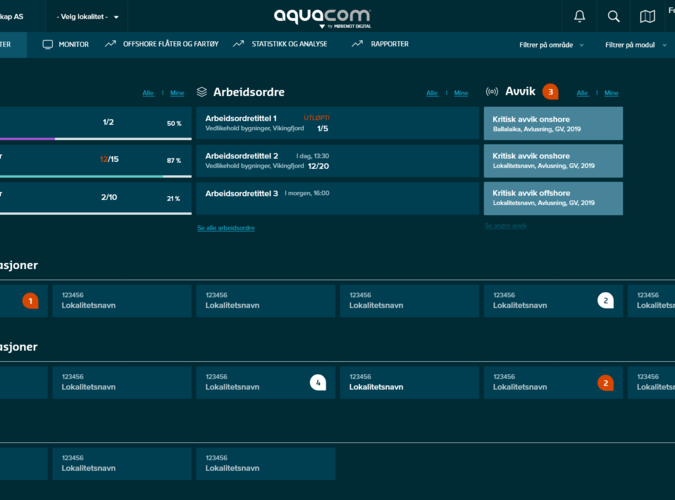Open Arbeidsordretittel 1 work order
The height and width of the screenshot is (500, 675).
coord(338,123)
